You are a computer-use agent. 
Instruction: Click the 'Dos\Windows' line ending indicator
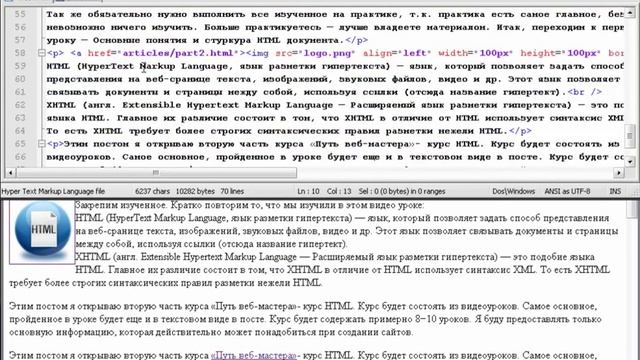pos(513,191)
